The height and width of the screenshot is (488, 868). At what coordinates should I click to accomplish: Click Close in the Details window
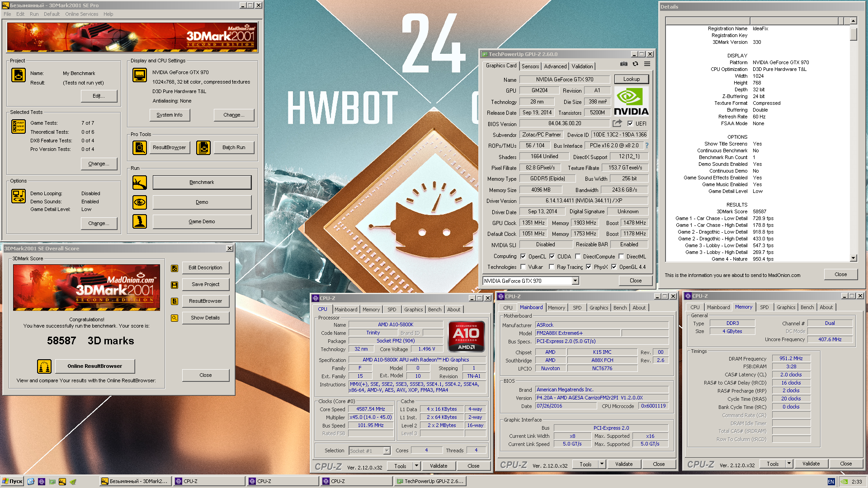[x=841, y=275]
